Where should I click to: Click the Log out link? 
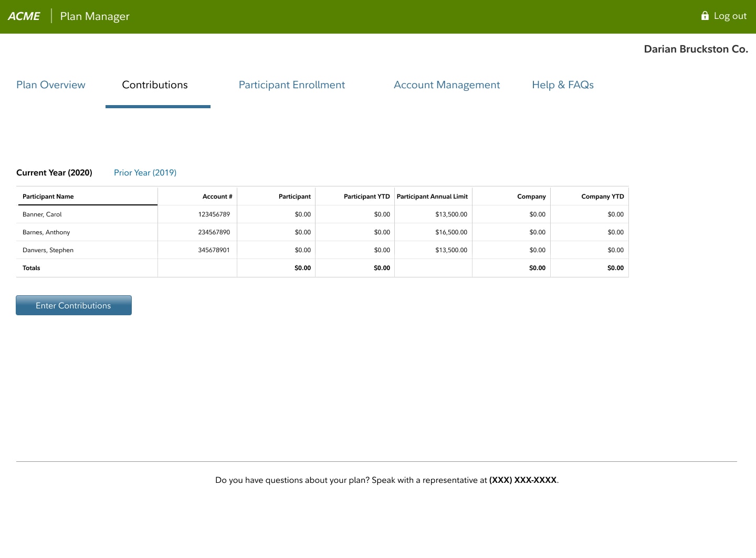click(x=730, y=16)
